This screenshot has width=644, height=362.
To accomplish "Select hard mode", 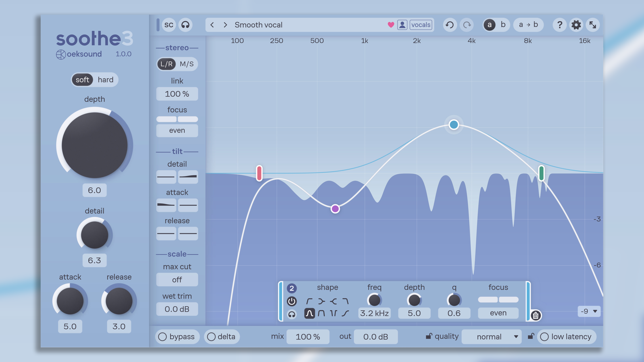I will point(106,80).
